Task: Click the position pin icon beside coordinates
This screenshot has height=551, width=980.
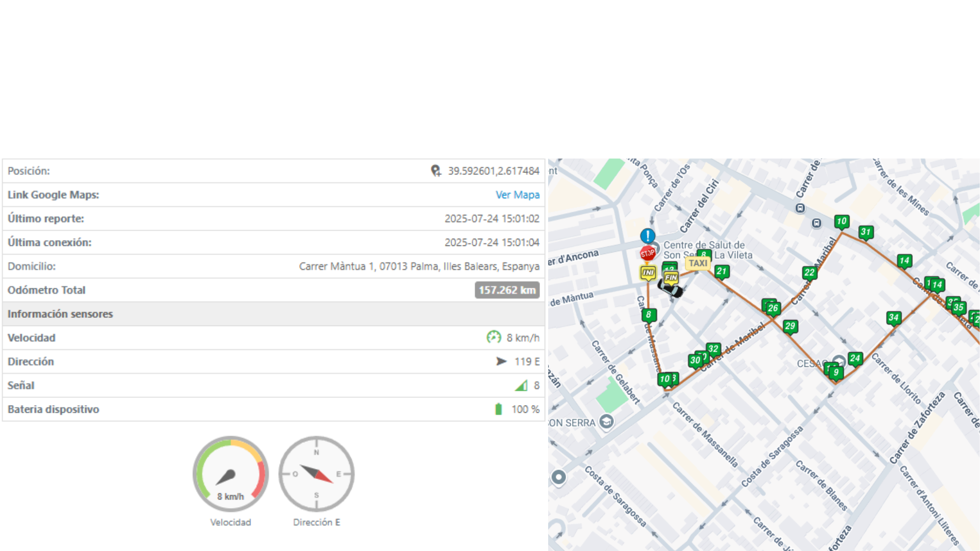Action: click(x=436, y=171)
